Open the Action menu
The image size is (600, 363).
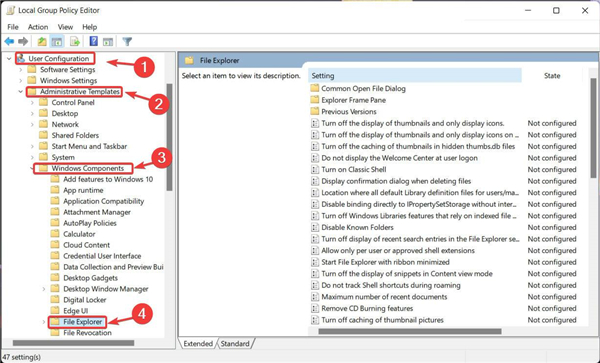tap(38, 27)
